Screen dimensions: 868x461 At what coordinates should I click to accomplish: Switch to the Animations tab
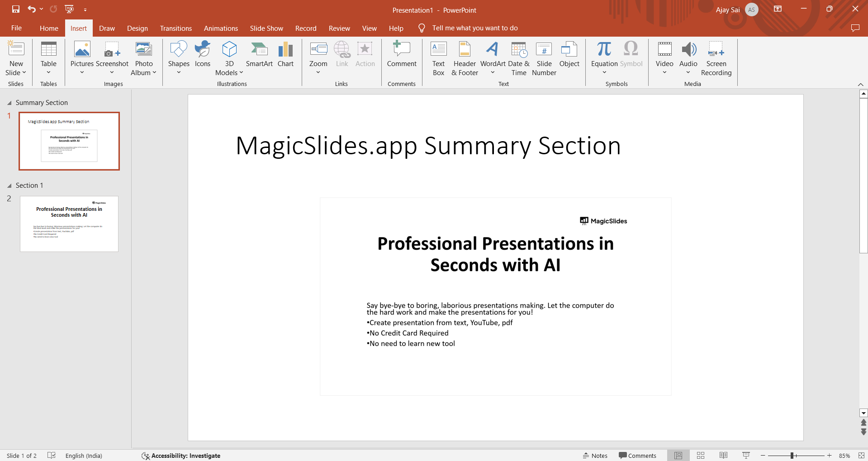click(221, 28)
